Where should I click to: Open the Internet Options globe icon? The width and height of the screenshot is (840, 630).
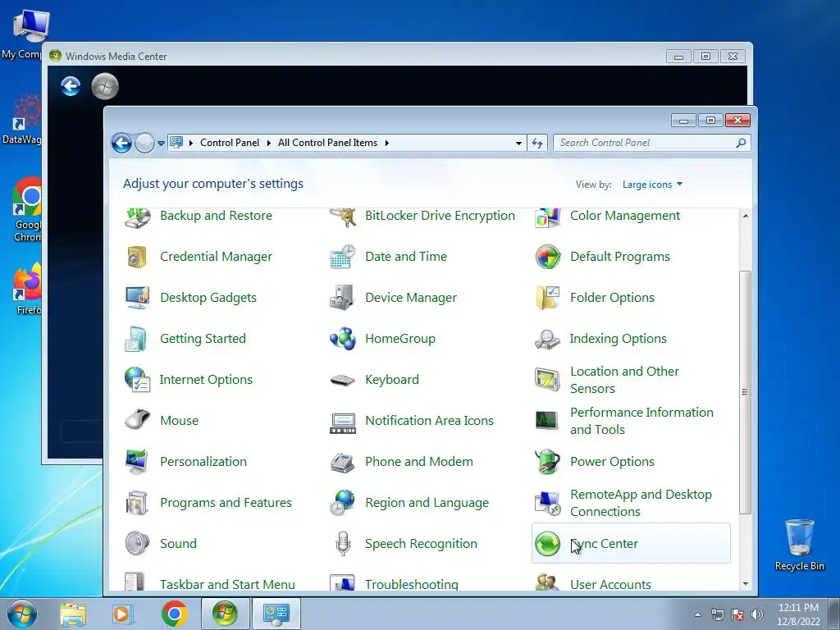click(x=137, y=379)
